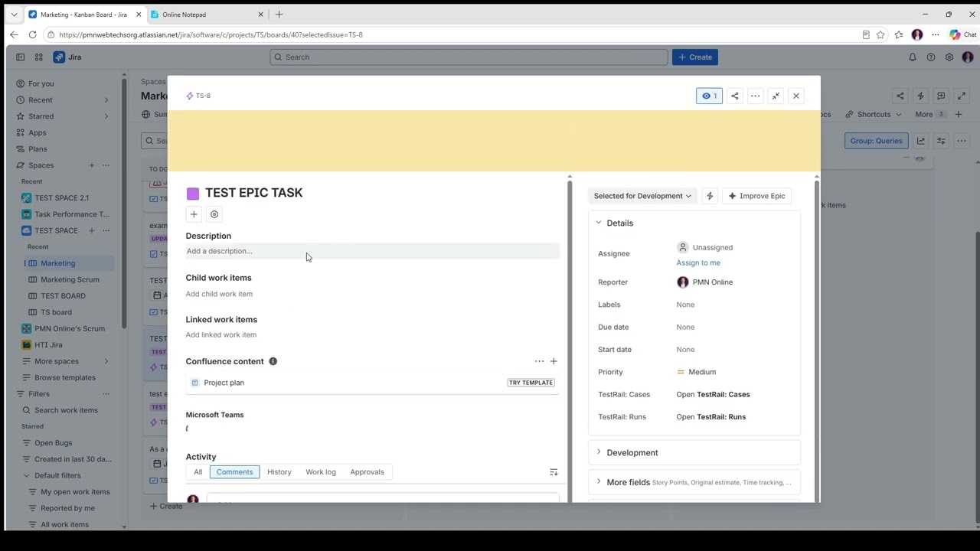Expand the Development section
The height and width of the screenshot is (551, 980).
[599, 452]
